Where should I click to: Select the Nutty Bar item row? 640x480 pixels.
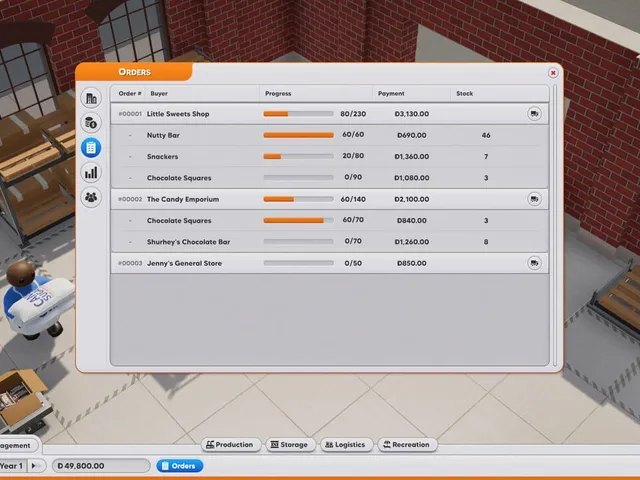(330, 135)
